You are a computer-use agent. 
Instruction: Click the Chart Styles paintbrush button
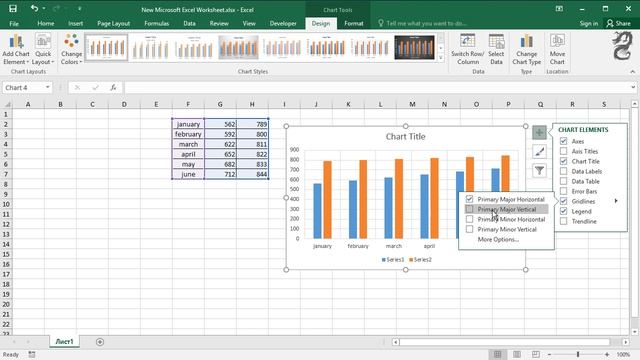click(x=539, y=151)
